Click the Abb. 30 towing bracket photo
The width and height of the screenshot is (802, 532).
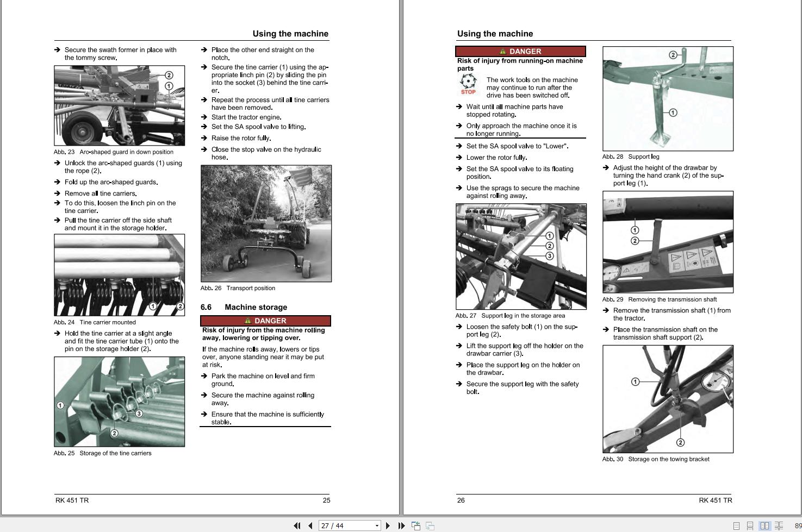(668, 399)
